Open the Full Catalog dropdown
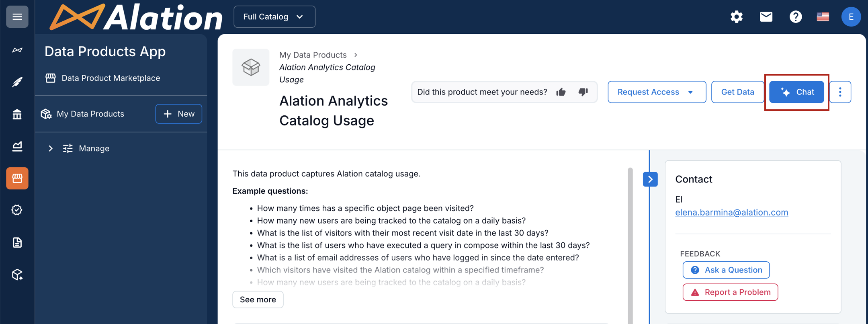Screen dimensions: 868x324 pos(274,17)
